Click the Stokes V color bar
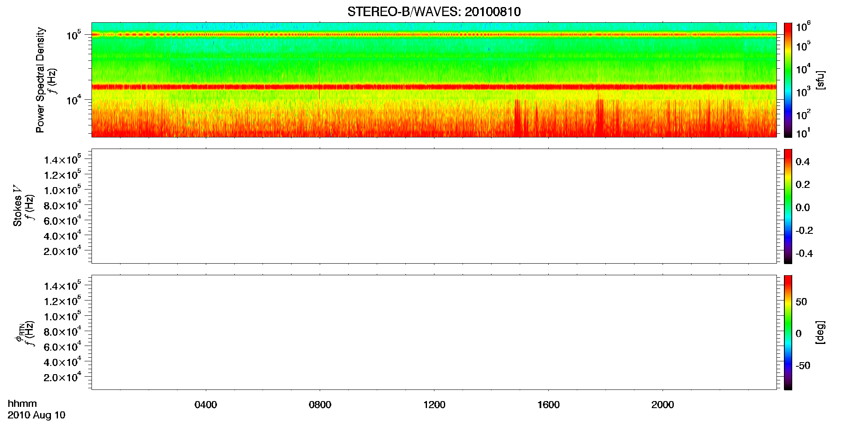 (x=788, y=206)
